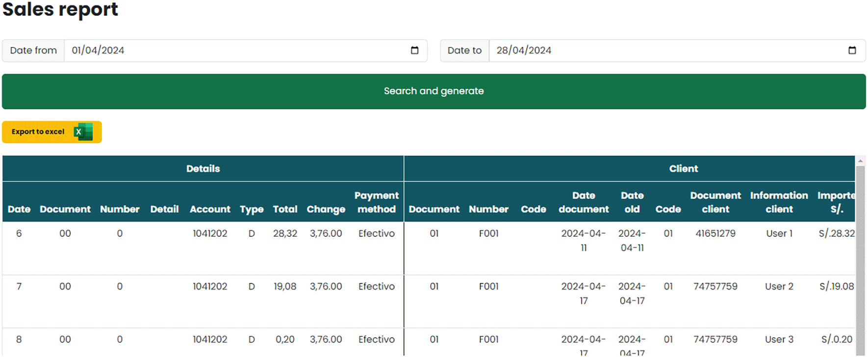Click the Excel icon on export button
Viewport: 868px width, 357px height.
pos(83,132)
